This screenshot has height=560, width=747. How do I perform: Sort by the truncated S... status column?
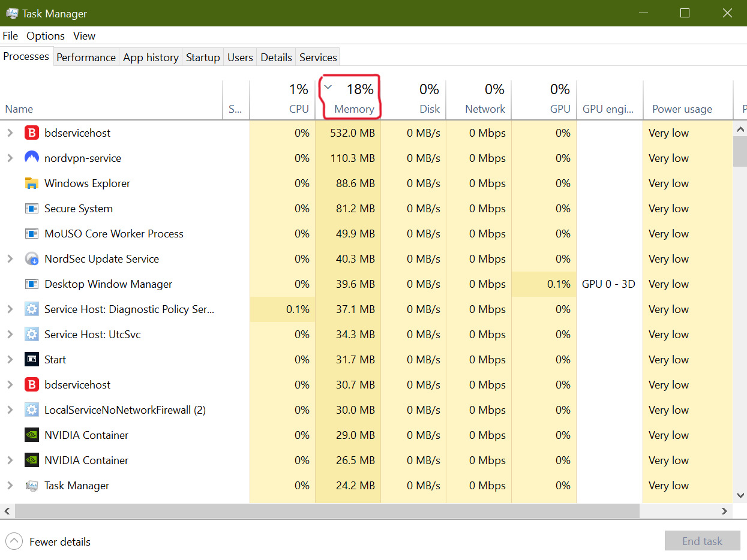pyautogui.click(x=236, y=100)
